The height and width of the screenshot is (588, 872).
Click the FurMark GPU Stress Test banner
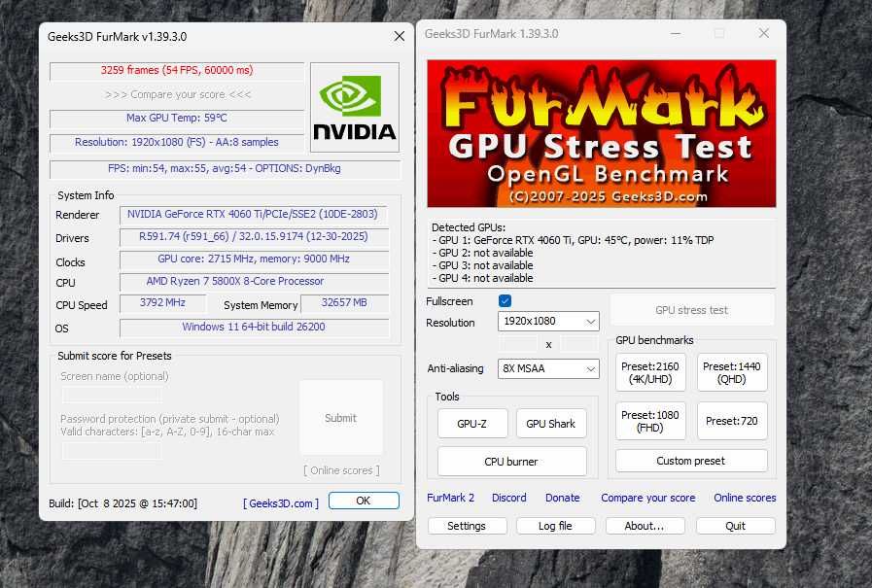(601, 133)
